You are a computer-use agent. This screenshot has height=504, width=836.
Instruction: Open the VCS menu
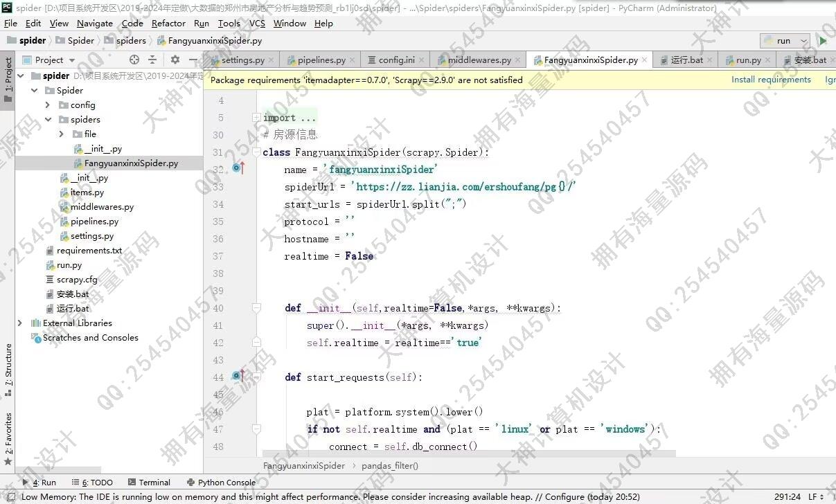pos(257,23)
